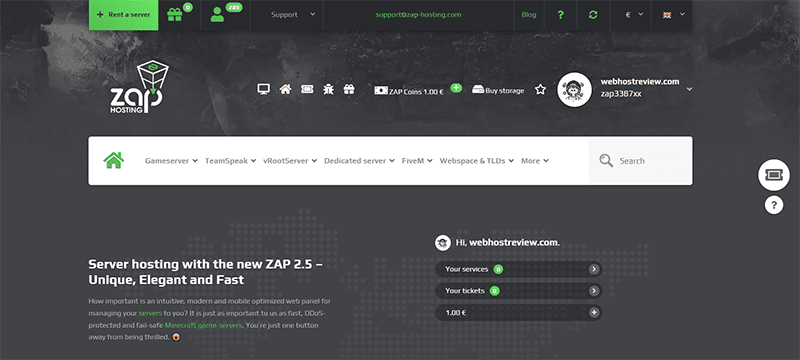
Task: Click the gift icon in top bar
Action: pos(174,15)
